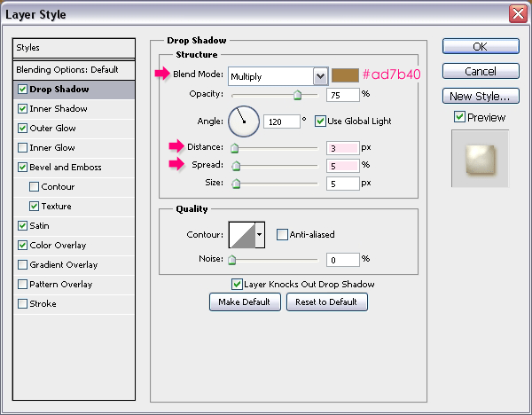
Task: Uncheck the Color Overlay checkbox
Action: [x=22, y=246]
